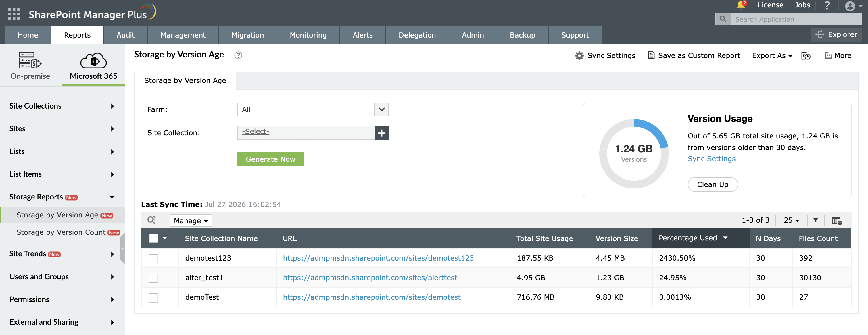Open the Monitoring tab
The width and height of the screenshot is (868, 335).
(x=308, y=35)
